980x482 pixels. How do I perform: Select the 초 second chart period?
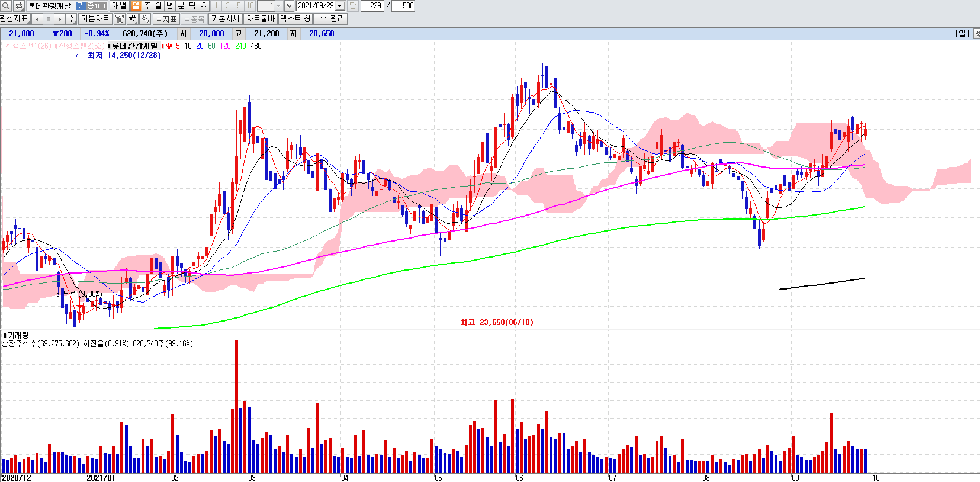[204, 6]
